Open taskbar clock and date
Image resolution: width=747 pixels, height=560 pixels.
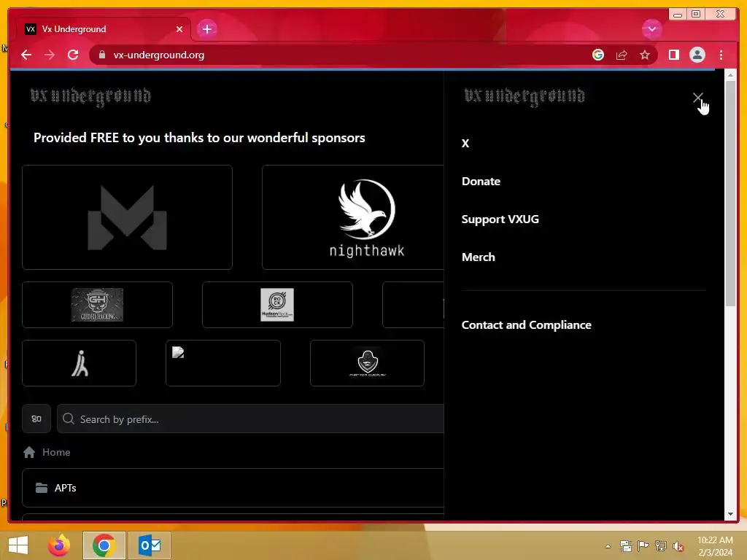tap(715, 546)
